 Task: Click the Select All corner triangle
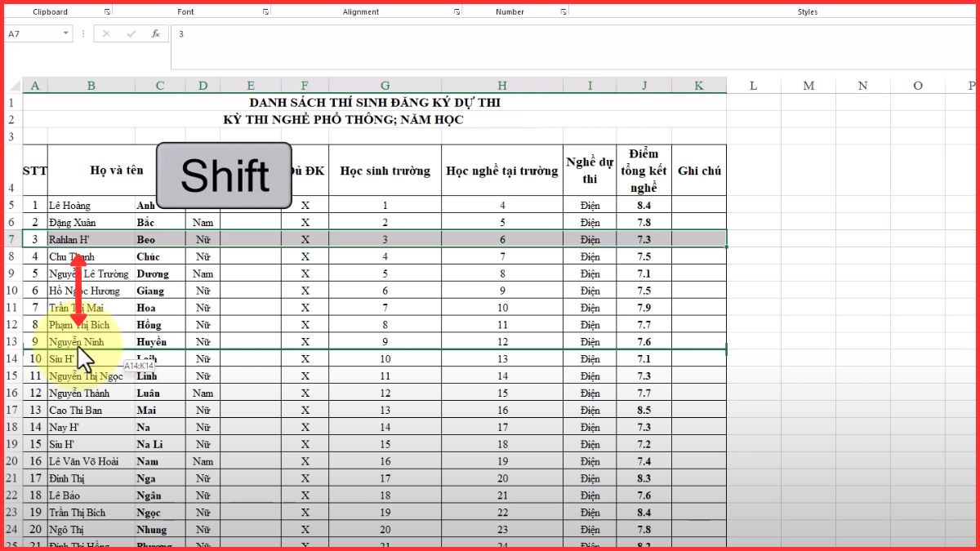pyautogui.click(x=14, y=86)
